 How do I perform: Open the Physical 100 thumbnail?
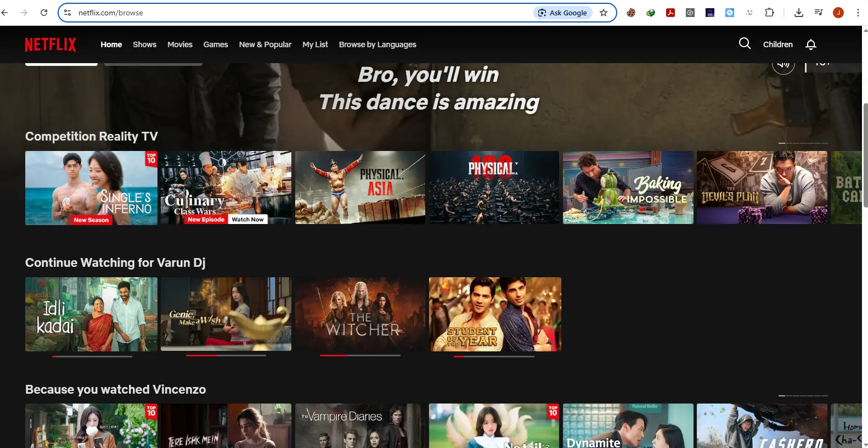[x=494, y=188]
